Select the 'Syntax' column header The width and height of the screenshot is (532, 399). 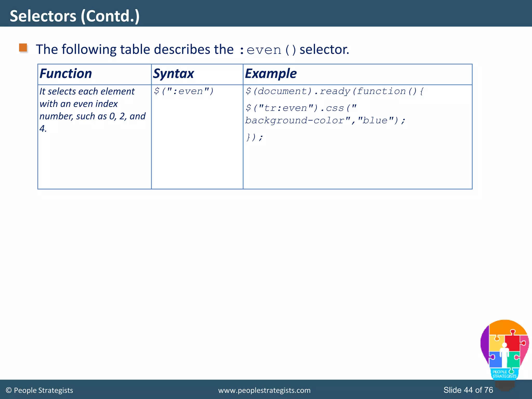[x=173, y=74]
